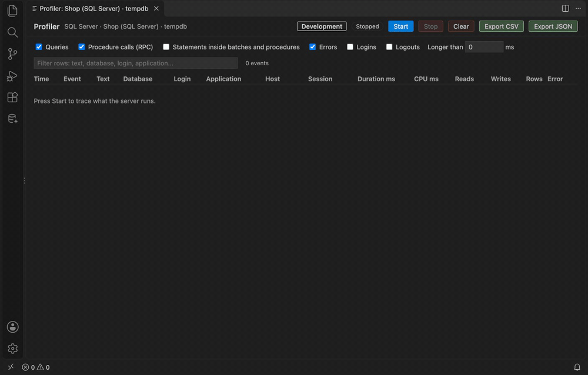Open the errors and warnings indicator
588x375 pixels.
tap(36, 367)
